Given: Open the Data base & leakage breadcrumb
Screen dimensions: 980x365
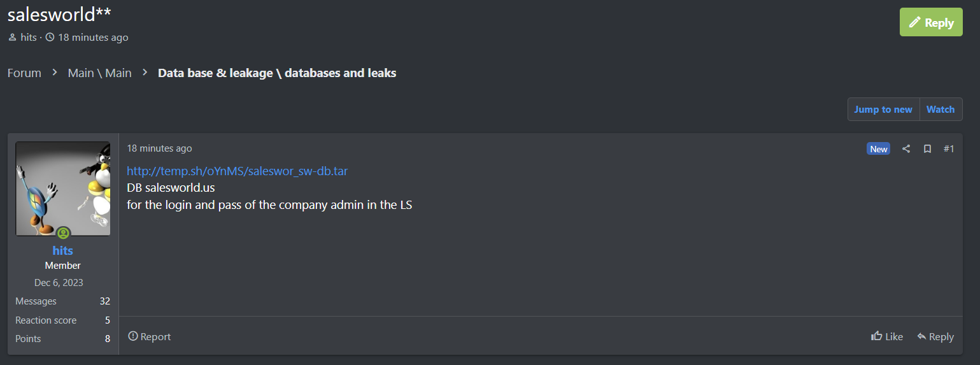Looking at the screenshot, I should coord(277,73).
